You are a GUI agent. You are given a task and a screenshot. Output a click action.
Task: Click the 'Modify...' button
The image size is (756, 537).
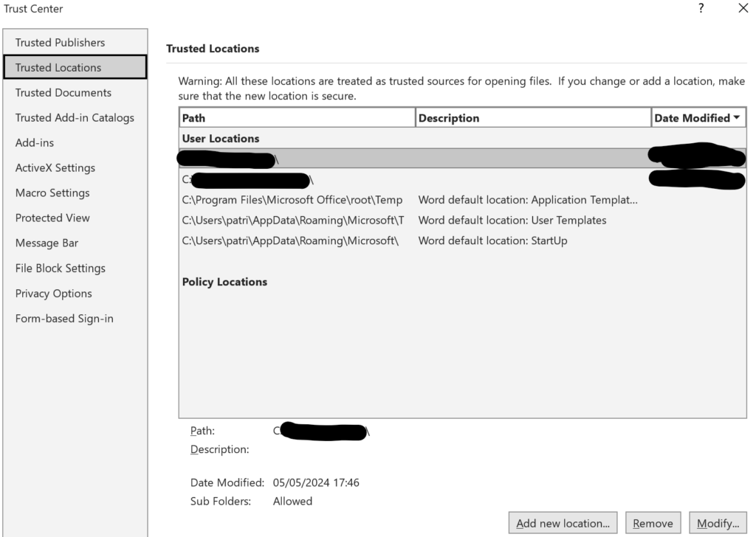(718, 523)
